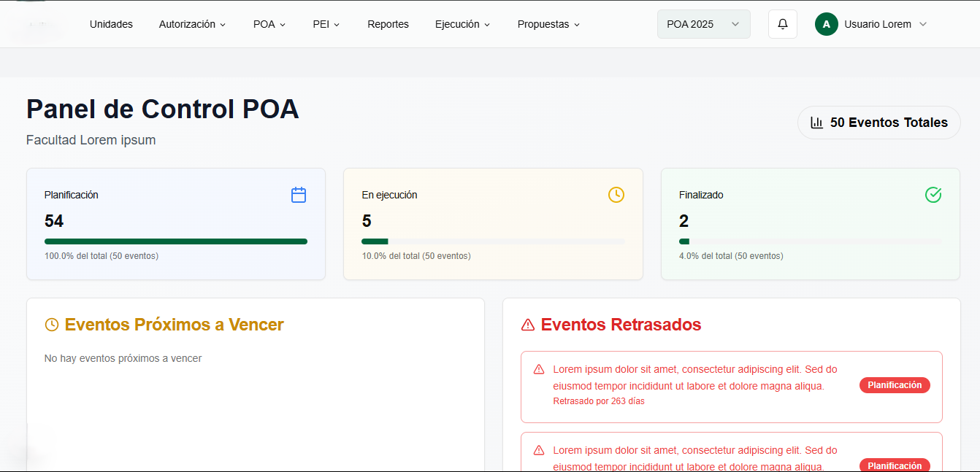Open the Ejecución dropdown

pos(462,24)
